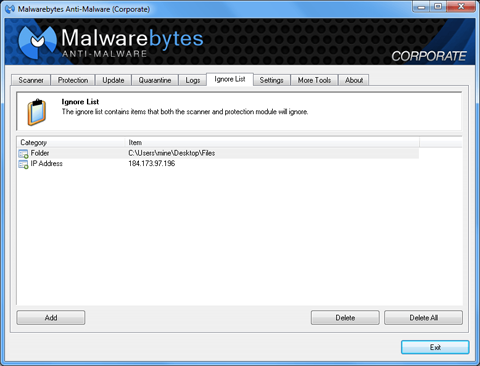Select the Folder category entry
This screenshot has height=366, width=480.
[40, 153]
